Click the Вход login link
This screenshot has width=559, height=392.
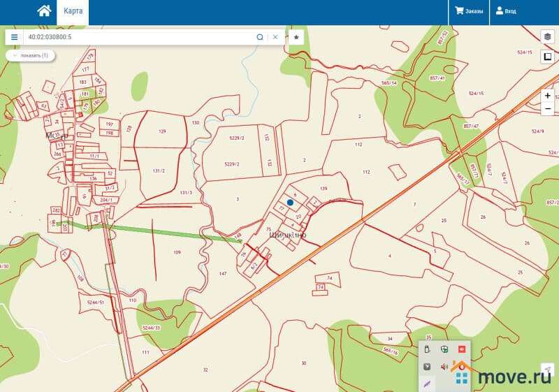[x=506, y=11]
